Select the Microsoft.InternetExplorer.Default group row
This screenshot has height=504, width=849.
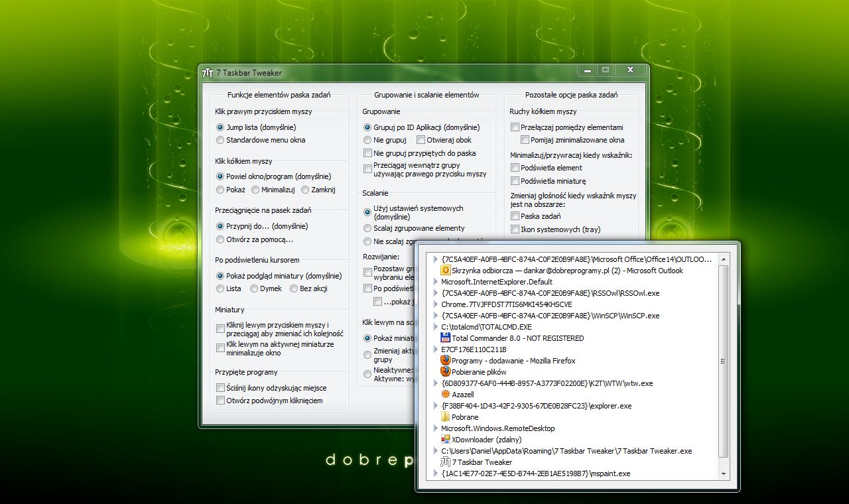point(497,282)
